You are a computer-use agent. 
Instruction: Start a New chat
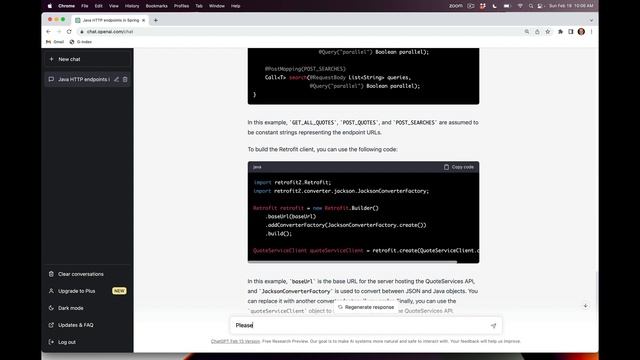tap(87, 59)
